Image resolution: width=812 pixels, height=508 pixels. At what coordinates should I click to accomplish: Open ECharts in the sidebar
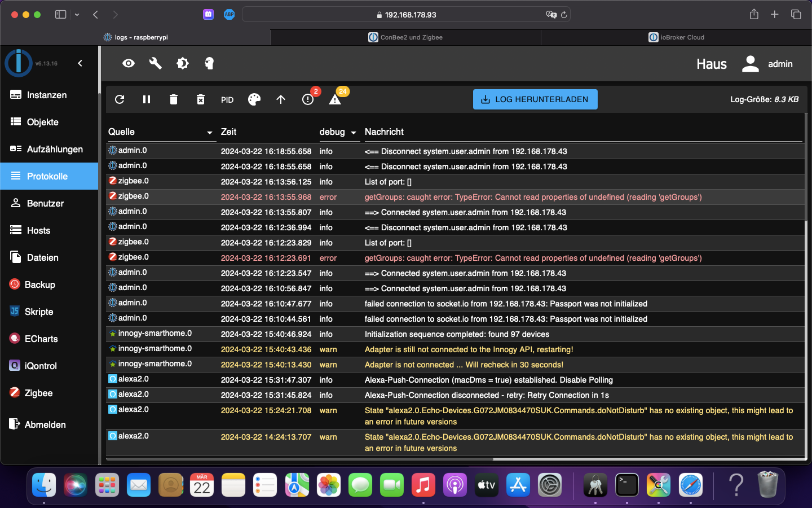[x=49, y=339]
